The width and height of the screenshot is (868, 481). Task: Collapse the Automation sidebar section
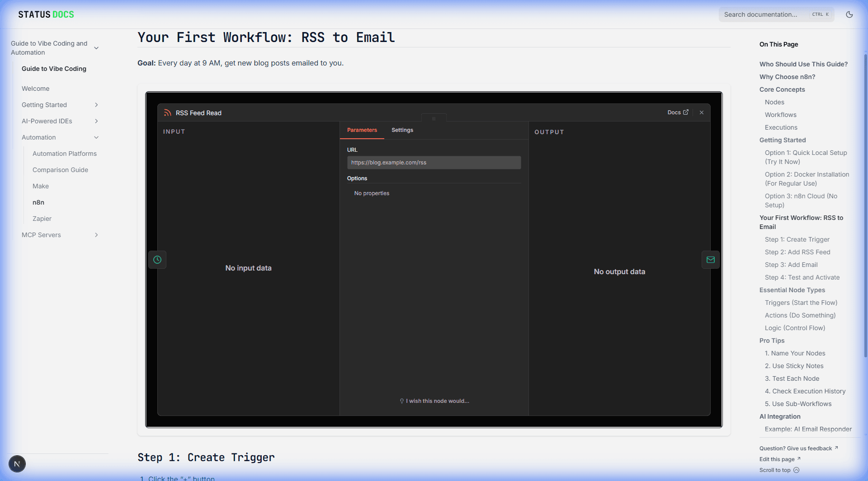96,137
